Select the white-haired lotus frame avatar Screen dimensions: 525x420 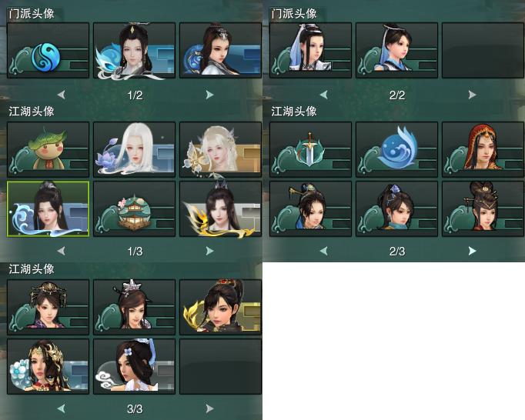[134, 149]
